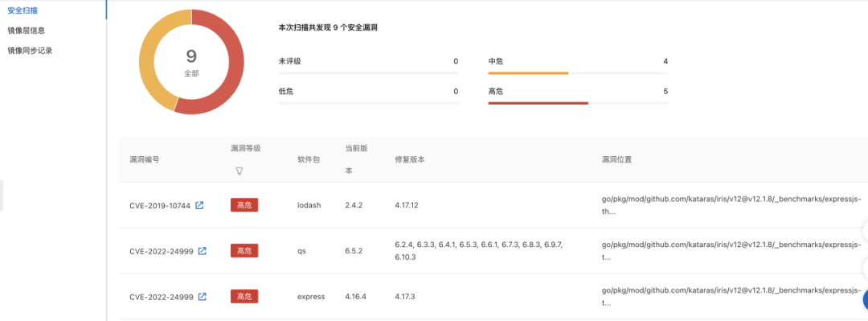Image resolution: width=868 pixels, height=321 pixels.
Task: Click current version 4.16.4 cell
Action: click(x=356, y=297)
